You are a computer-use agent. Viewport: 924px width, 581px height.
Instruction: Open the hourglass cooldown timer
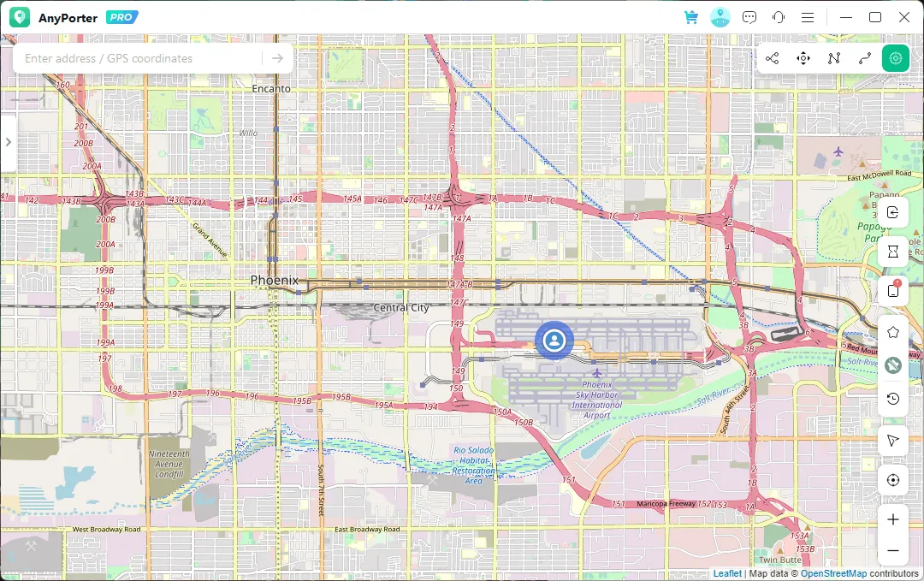point(893,252)
